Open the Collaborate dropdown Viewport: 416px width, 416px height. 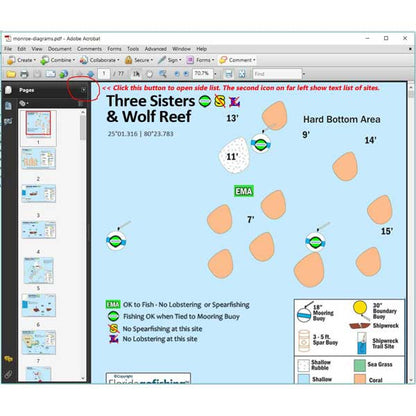point(100,60)
